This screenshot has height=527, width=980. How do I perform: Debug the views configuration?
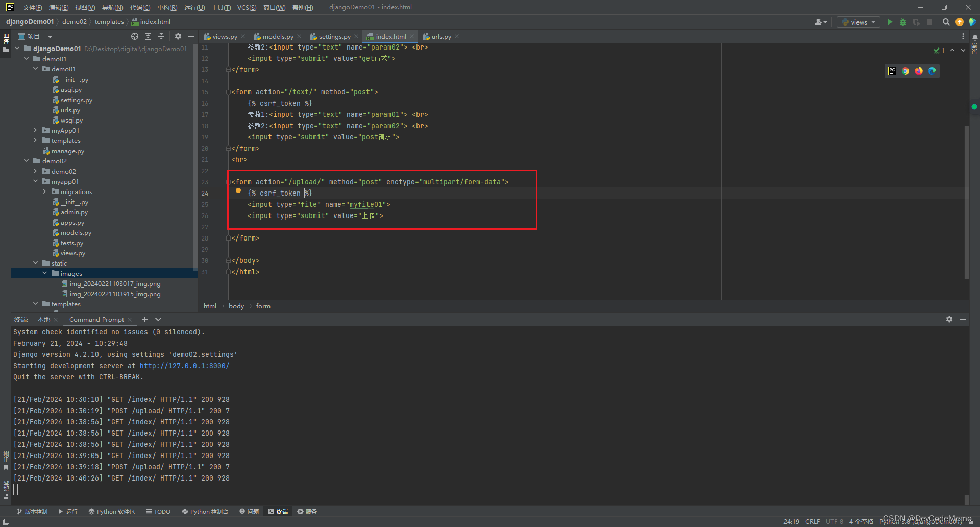click(903, 22)
